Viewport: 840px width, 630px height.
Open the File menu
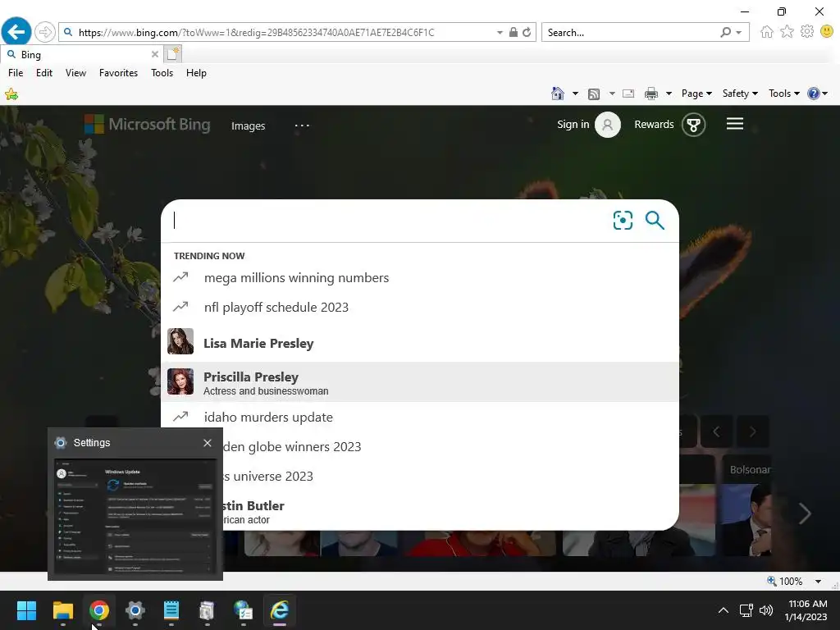pyautogui.click(x=16, y=73)
